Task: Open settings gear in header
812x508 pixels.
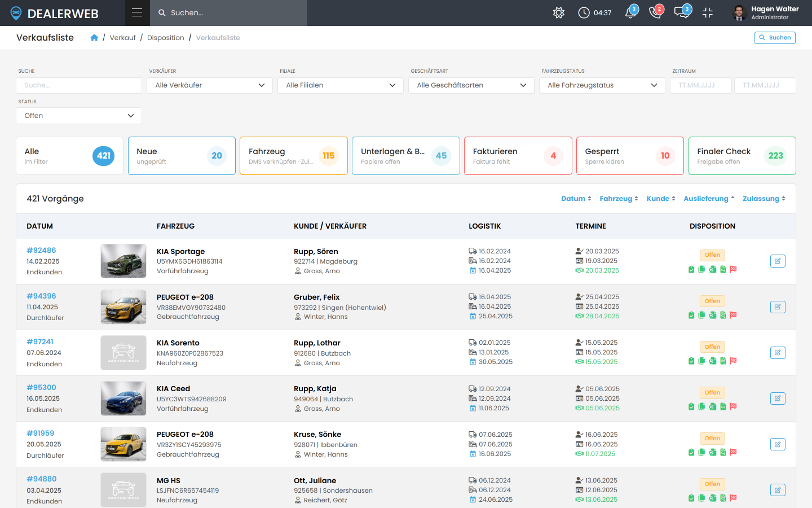Action: [x=559, y=12]
